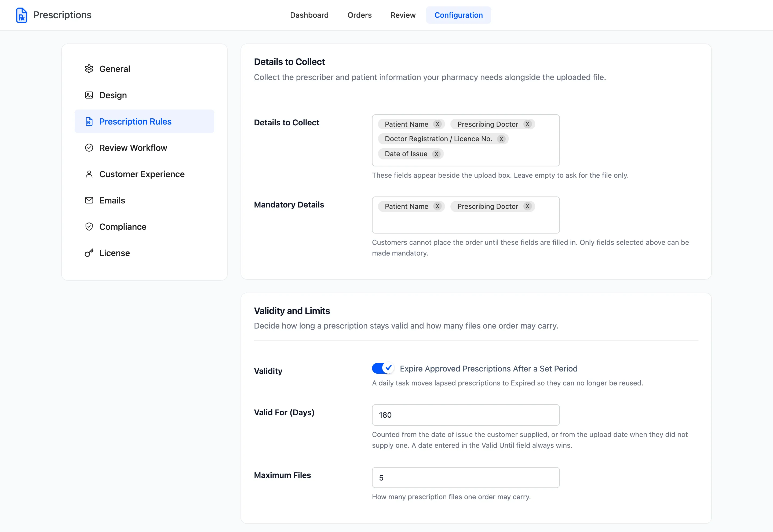773x532 pixels.
Task: Go to the Emails settings page
Action: 144,200
